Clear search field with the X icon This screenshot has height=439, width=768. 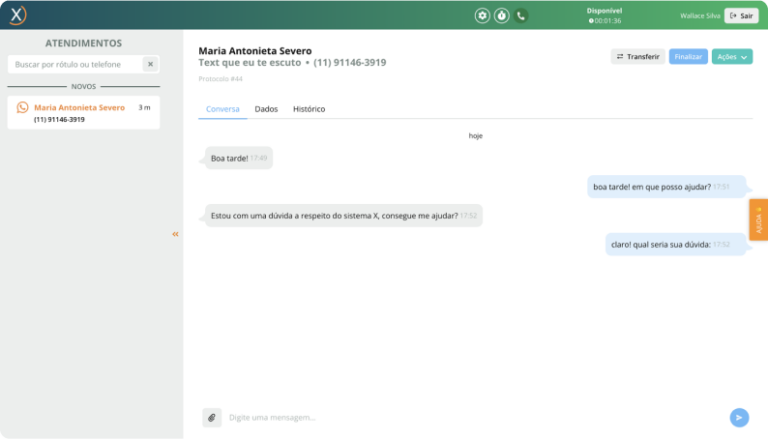point(149,64)
